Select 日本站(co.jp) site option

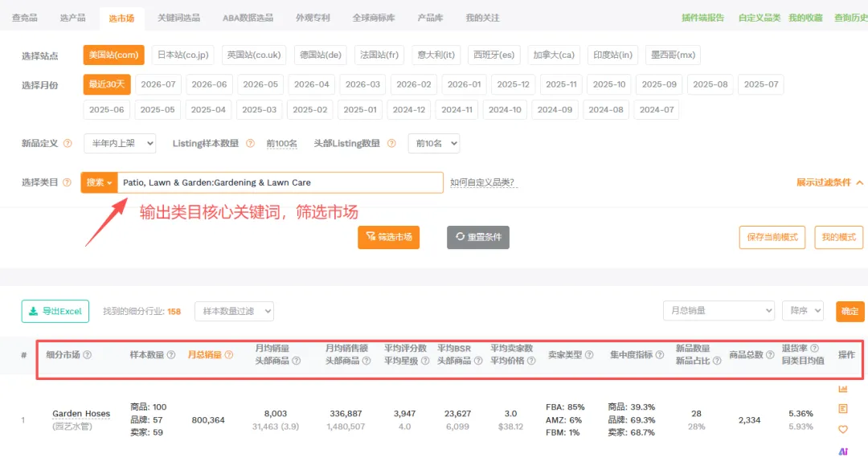tap(182, 55)
